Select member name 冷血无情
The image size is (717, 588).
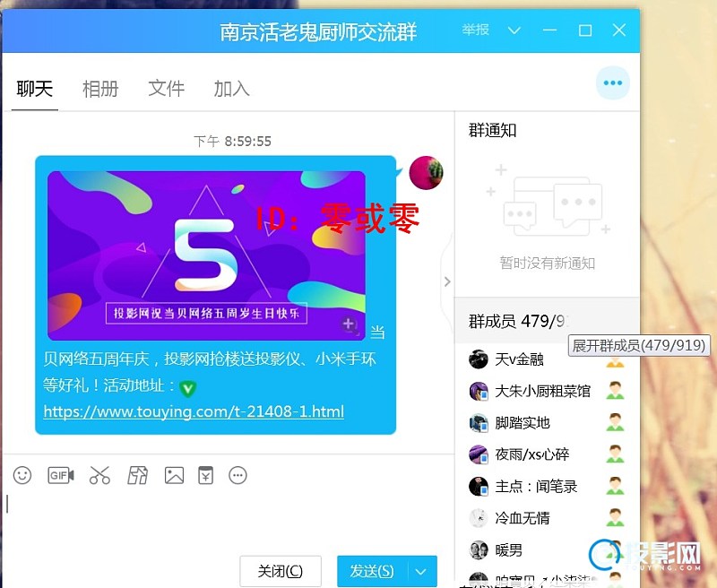[x=523, y=518]
